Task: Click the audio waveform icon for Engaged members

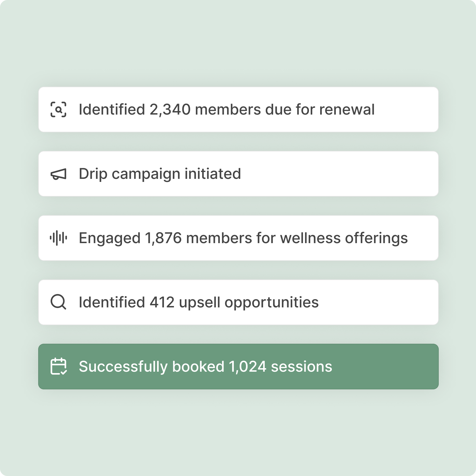Action: [58, 238]
